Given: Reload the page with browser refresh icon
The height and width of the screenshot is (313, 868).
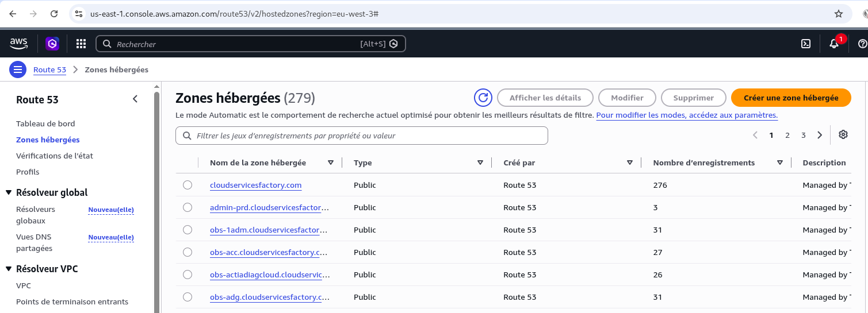Looking at the screenshot, I should [x=54, y=14].
